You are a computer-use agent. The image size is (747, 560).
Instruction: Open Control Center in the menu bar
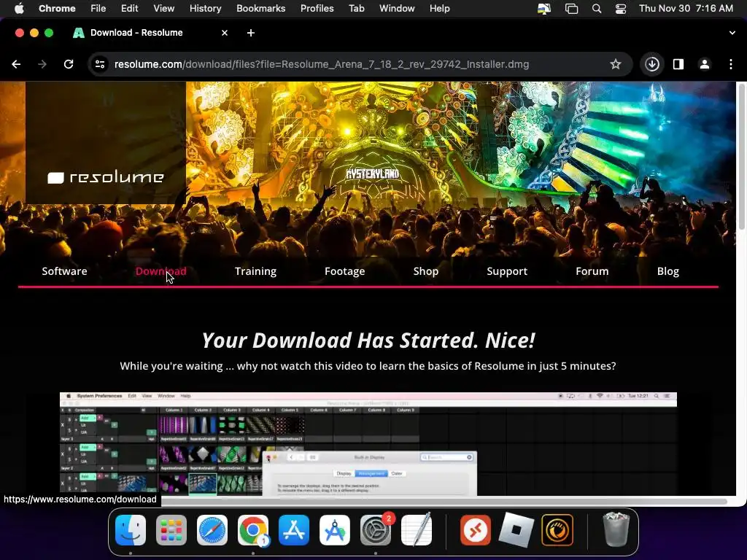click(x=621, y=9)
